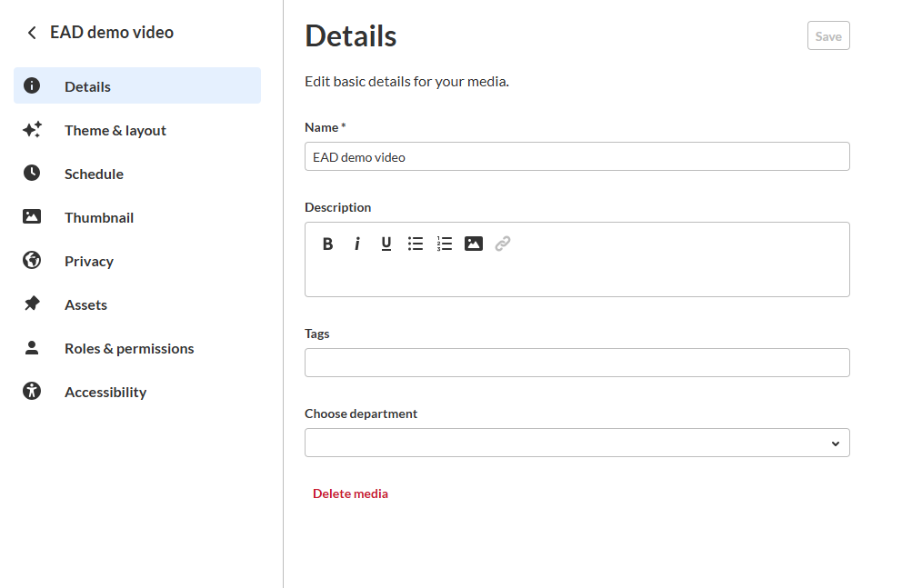Click the Thumbnail picture icon in sidebar
Screen dimensions: 902x588
coord(32,216)
